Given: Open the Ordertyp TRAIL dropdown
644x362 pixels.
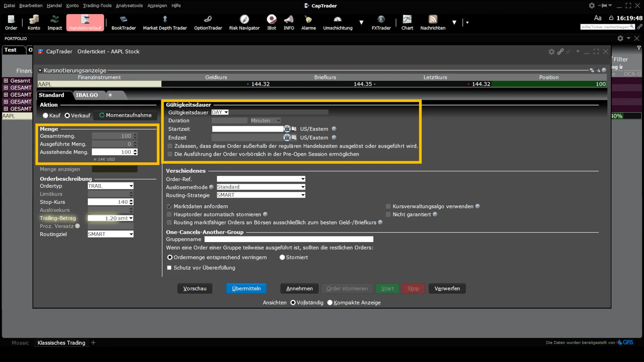Looking at the screenshot, I should point(130,186).
